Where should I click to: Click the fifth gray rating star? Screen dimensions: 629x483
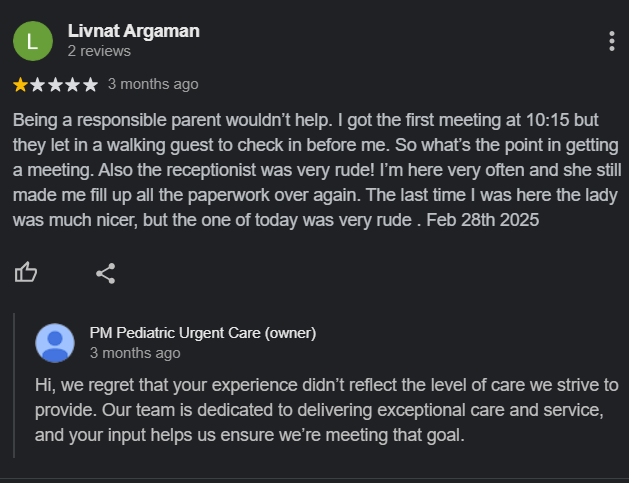90,85
